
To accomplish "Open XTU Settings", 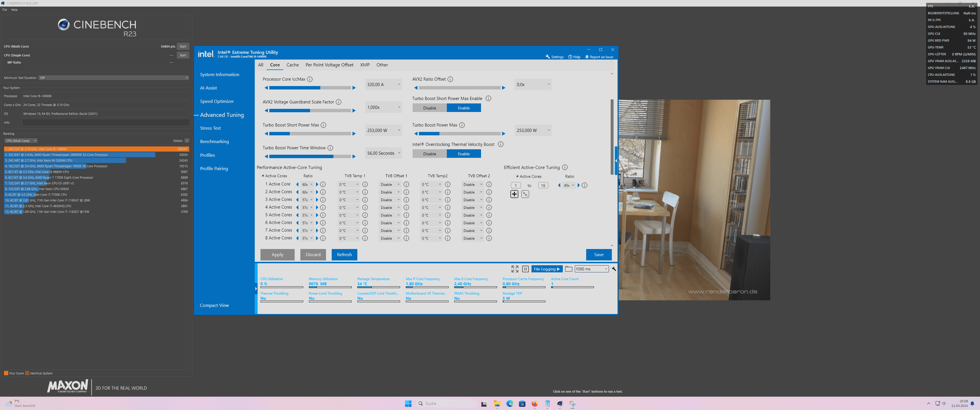I will tap(554, 57).
